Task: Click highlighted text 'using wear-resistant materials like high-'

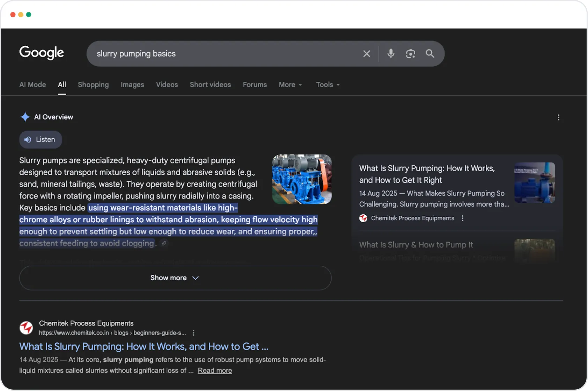Action: 163,208
